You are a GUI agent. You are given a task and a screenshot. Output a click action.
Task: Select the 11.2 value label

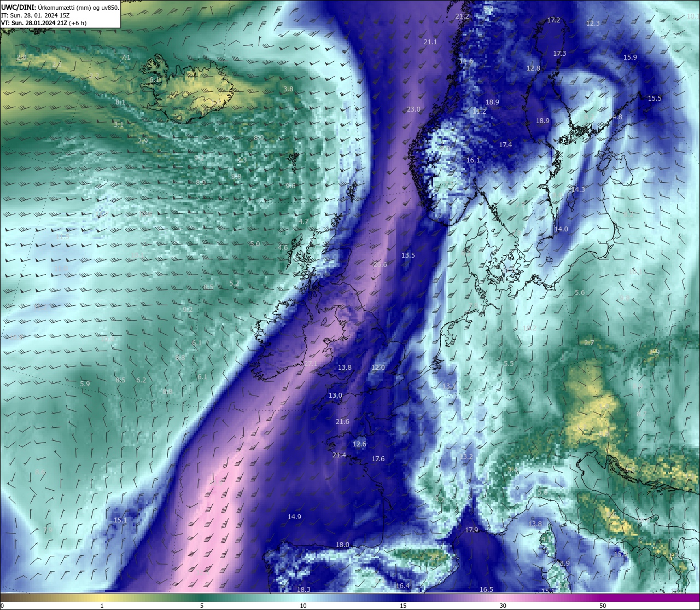point(479,111)
